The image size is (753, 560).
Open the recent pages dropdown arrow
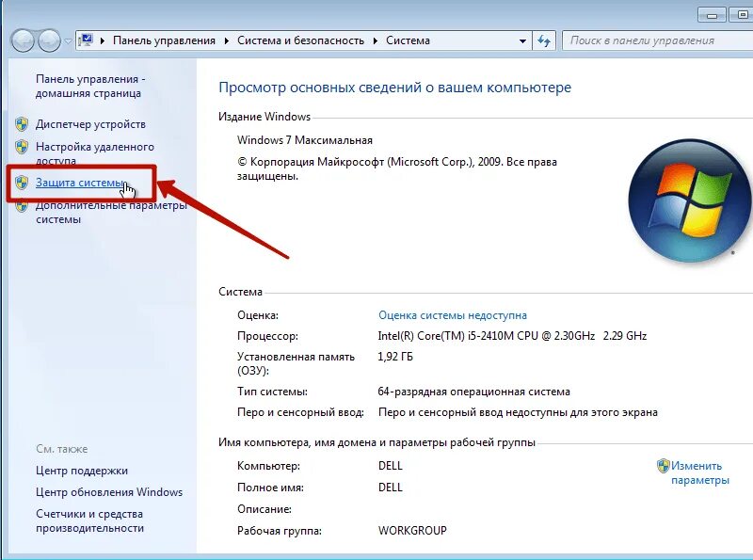point(68,41)
